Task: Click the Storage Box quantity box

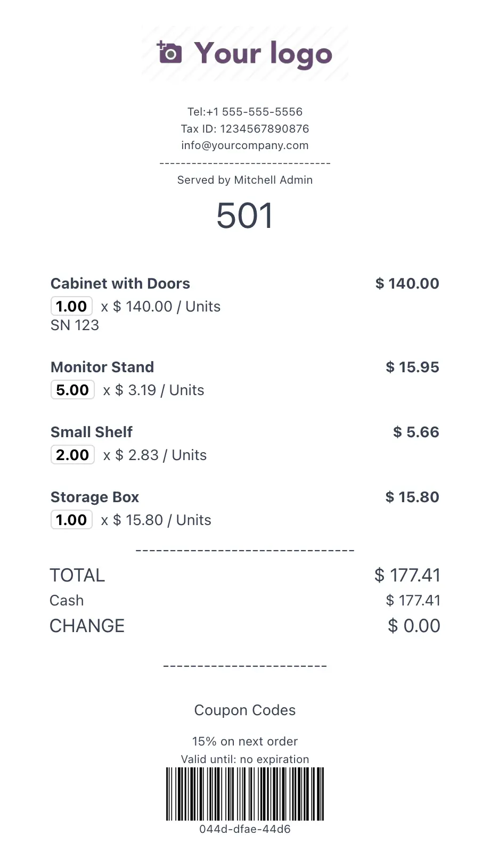Action: click(71, 520)
